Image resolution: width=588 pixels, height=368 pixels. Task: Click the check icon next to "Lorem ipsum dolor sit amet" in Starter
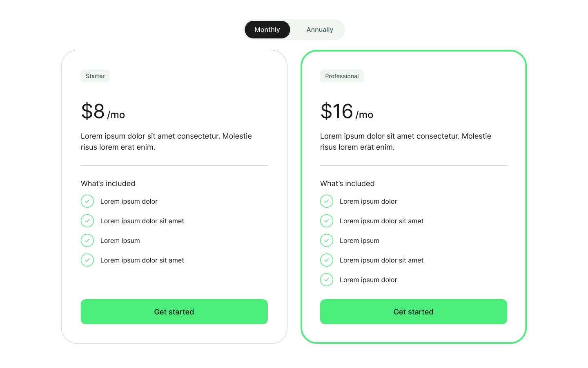click(x=87, y=221)
